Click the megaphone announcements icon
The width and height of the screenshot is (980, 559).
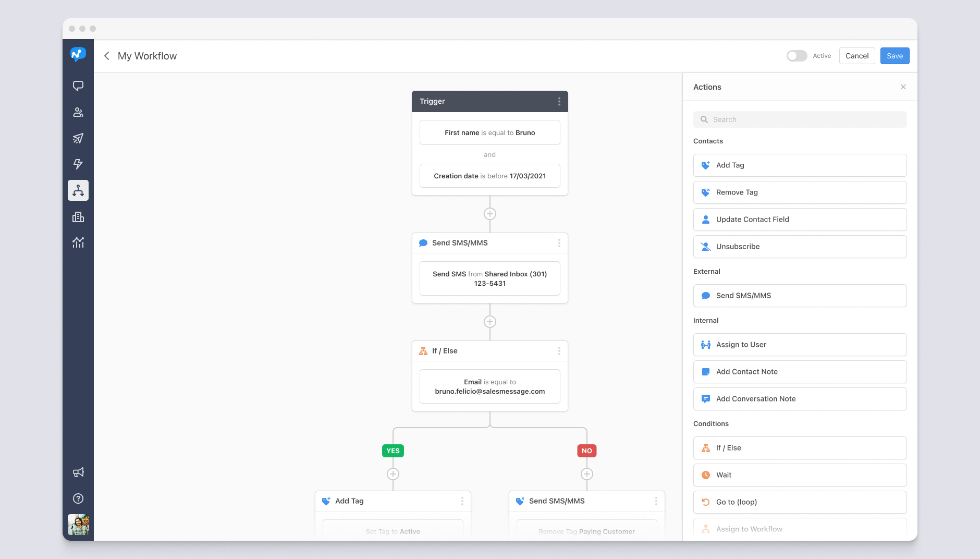pyautogui.click(x=78, y=472)
